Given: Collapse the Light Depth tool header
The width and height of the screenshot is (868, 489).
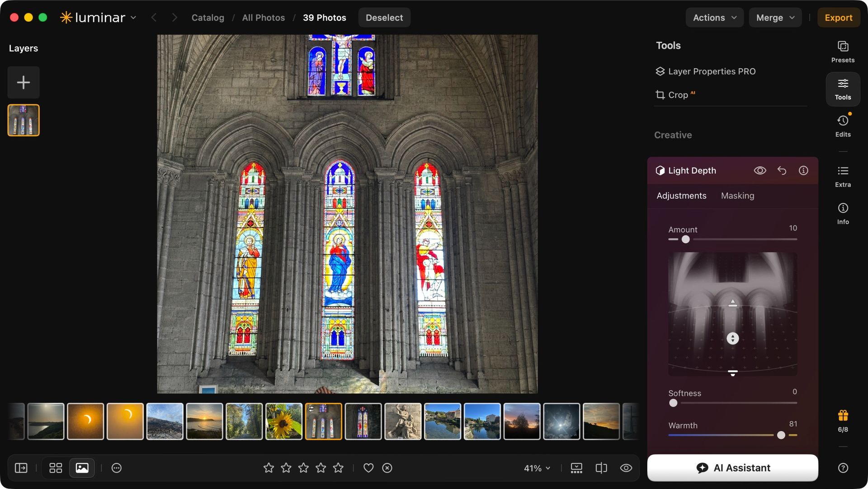Looking at the screenshot, I should 692,170.
